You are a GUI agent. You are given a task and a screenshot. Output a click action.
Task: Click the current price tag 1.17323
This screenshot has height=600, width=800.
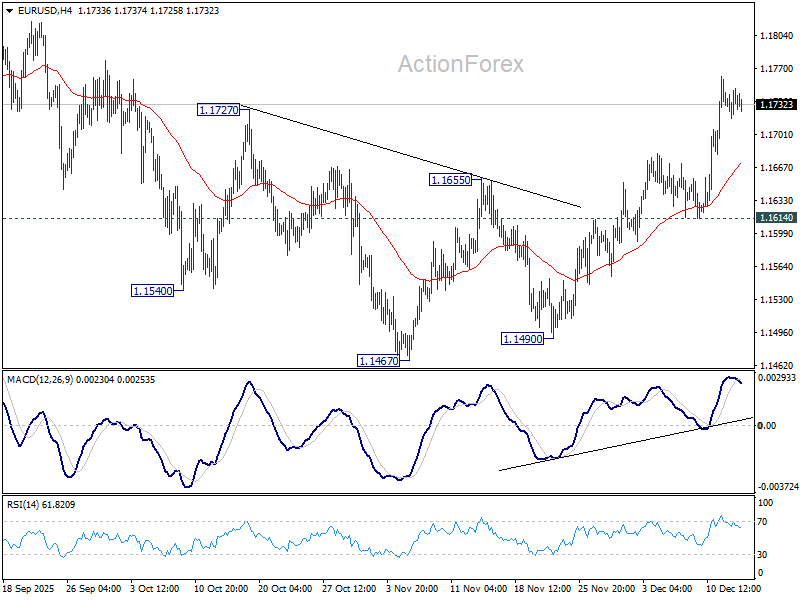(x=776, y=105)
